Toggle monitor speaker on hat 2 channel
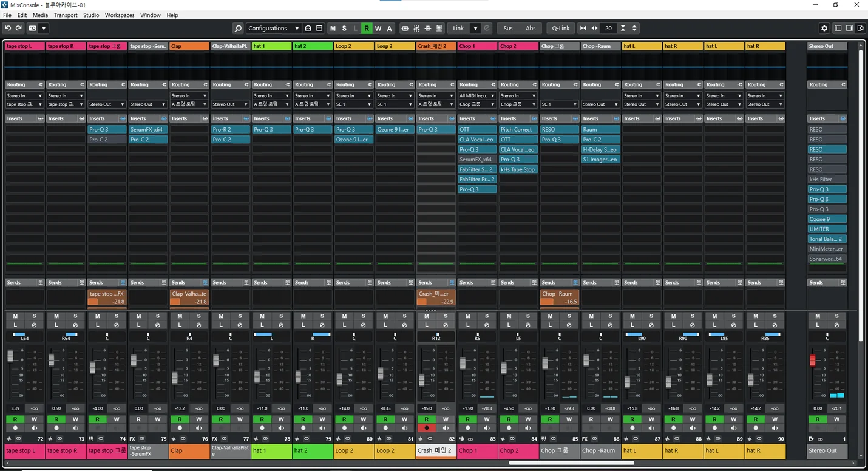Viewport: 868px width, 471px height. click(322, 428)
